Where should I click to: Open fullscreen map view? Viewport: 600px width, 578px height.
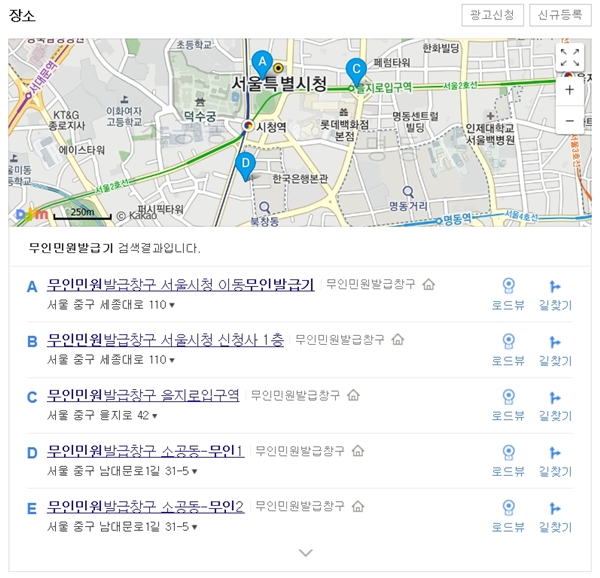tap(569, 58)
